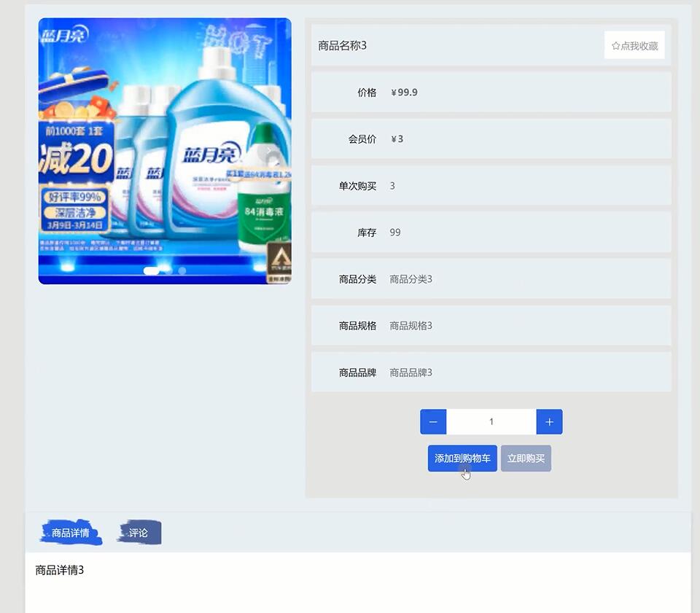The height and width of the screenshot is (613, 700).
Task: Expand the 商品品牌3 brand row
Action: point(411,372)
